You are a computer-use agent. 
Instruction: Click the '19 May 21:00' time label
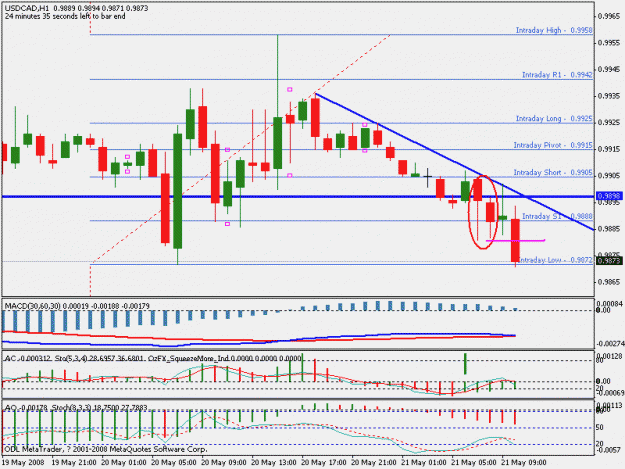tap(74, 463)
